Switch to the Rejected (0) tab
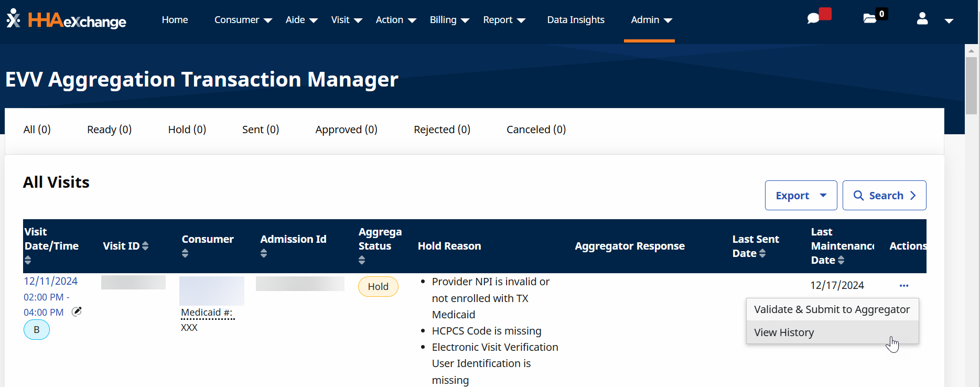Image resolution: width=980 pixels, height=387 pixels. tap(441, 130)
